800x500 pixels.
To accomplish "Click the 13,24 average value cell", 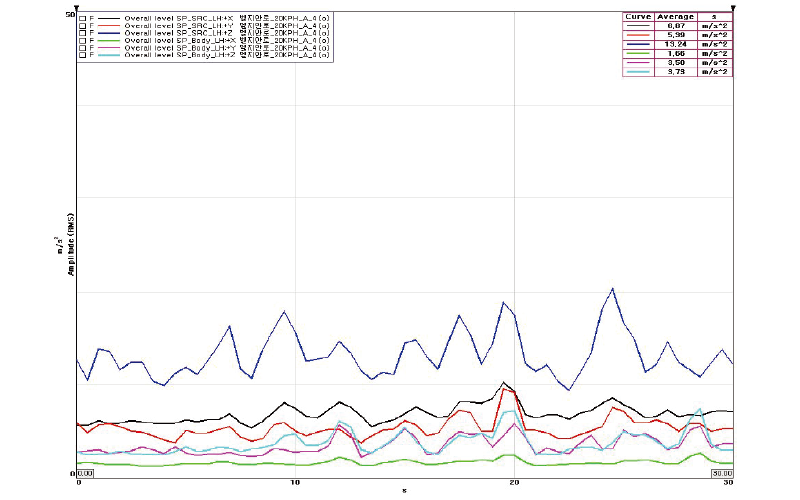I will coord(673,44).
